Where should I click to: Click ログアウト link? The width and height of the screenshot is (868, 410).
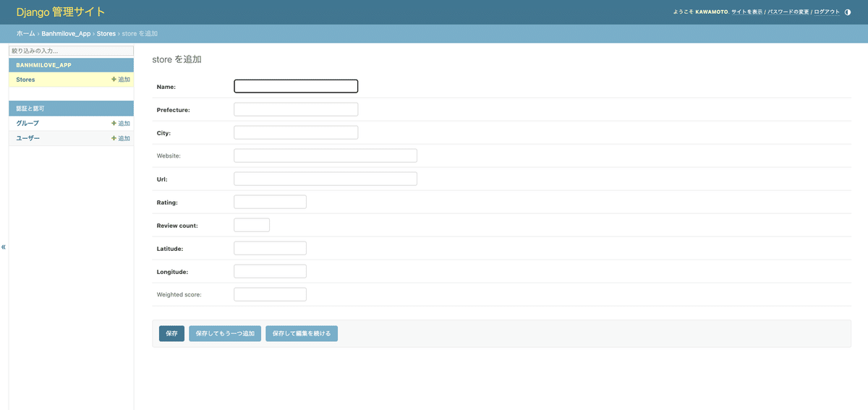pos(827,12)
